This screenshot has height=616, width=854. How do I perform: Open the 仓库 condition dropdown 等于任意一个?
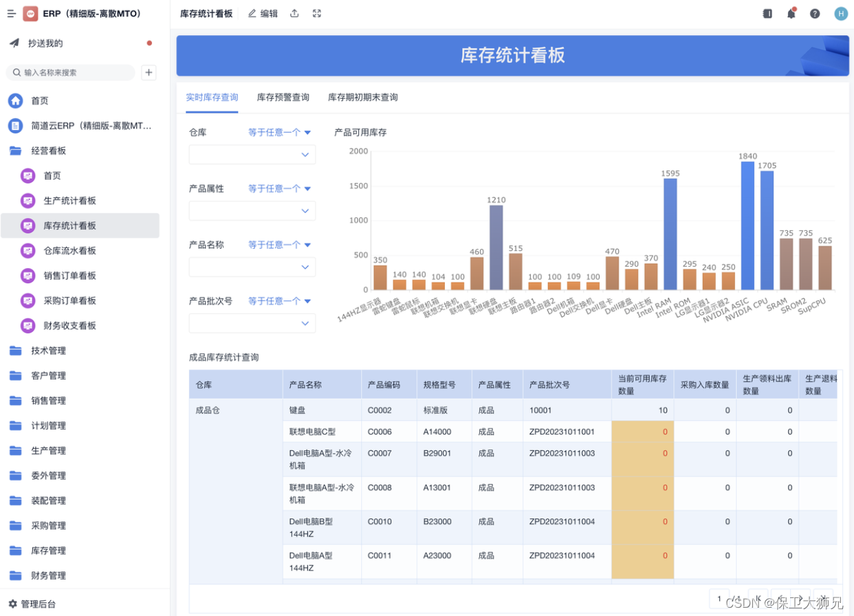(x=280, y=132)
